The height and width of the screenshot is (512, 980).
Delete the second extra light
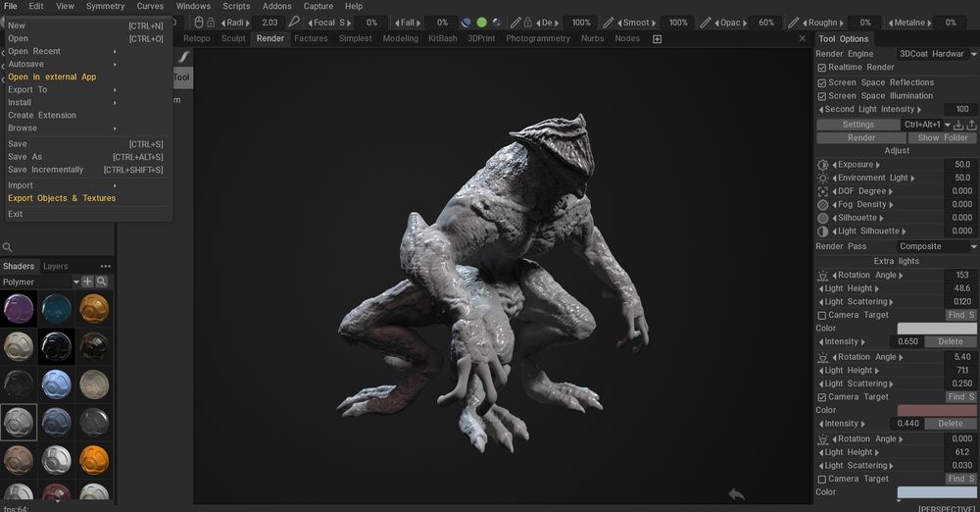[x=950, y=424]
